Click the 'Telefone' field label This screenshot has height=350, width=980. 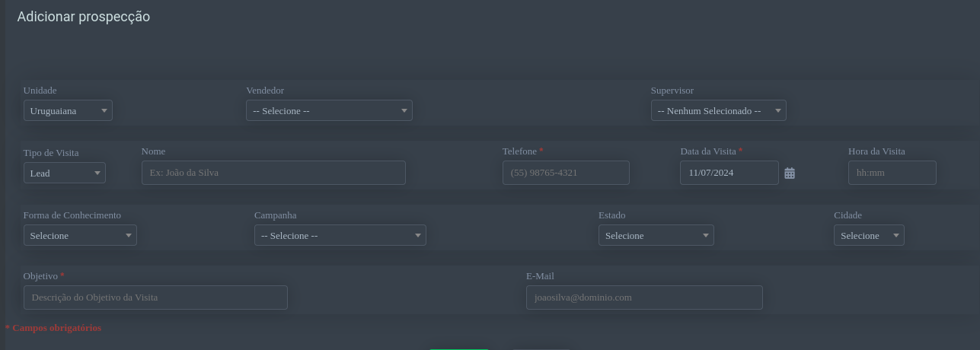(519, 151)
